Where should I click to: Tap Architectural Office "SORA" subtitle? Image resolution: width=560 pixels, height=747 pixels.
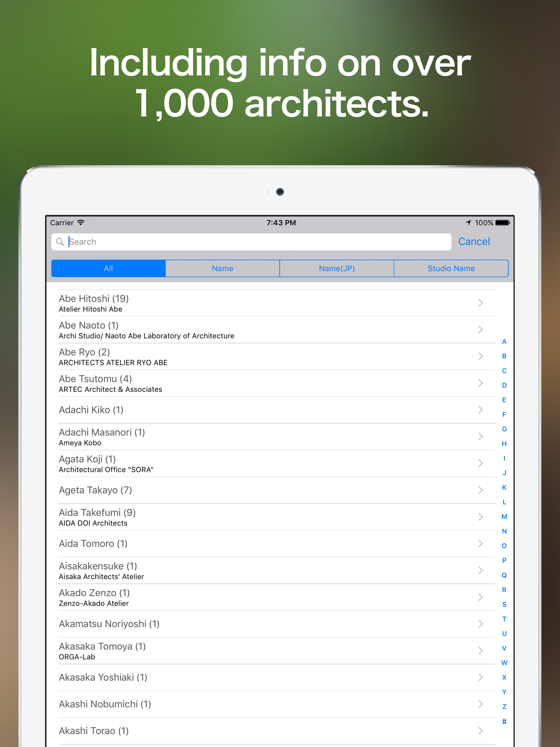(x=106, y=469)
